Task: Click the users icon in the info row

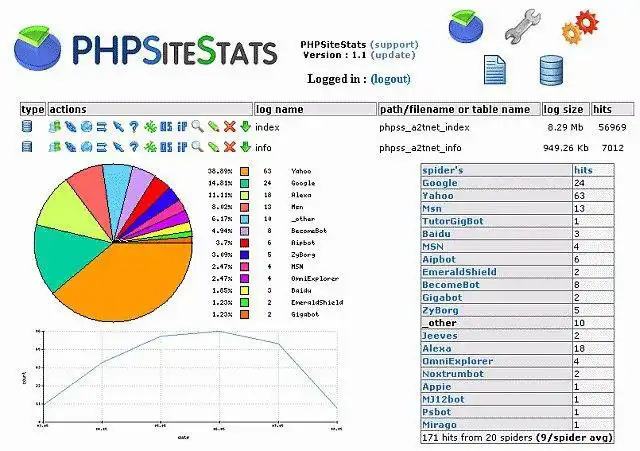Action: tap(54, 147)
